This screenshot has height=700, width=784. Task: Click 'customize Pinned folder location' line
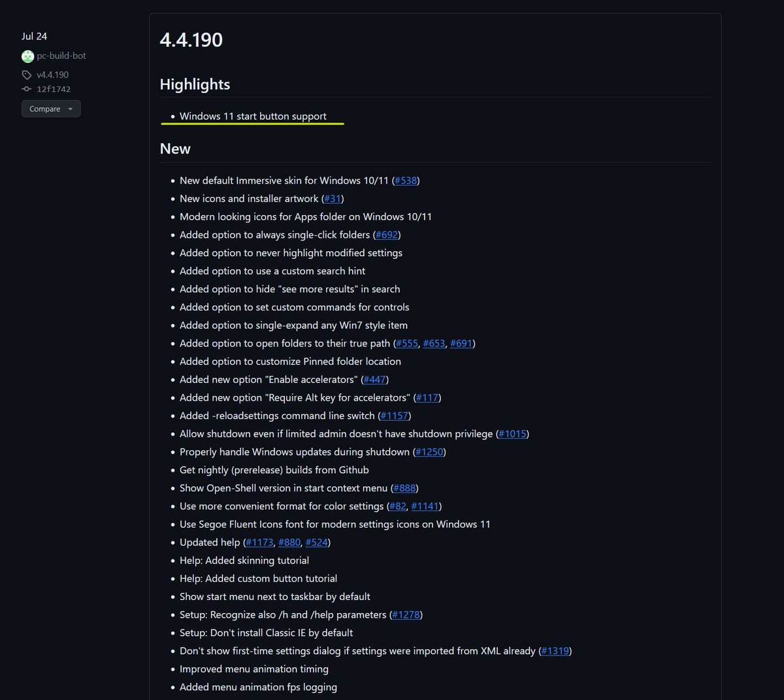(x=290, y=361)
